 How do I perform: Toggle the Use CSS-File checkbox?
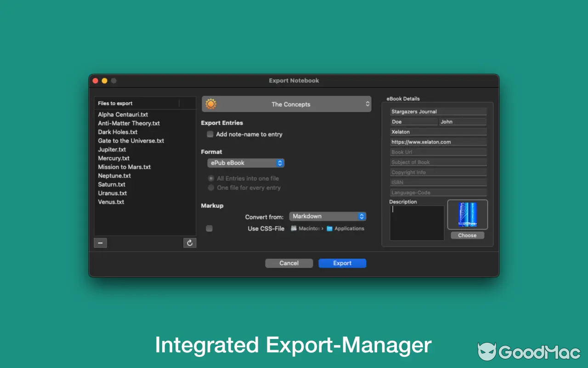[209, 228]
